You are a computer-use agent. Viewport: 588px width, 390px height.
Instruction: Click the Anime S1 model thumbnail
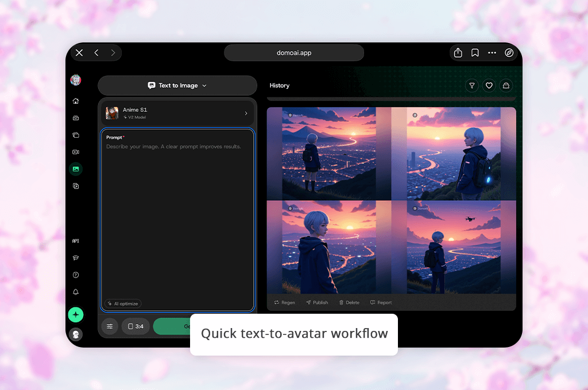pyautogui.click(x=112, y=113)
